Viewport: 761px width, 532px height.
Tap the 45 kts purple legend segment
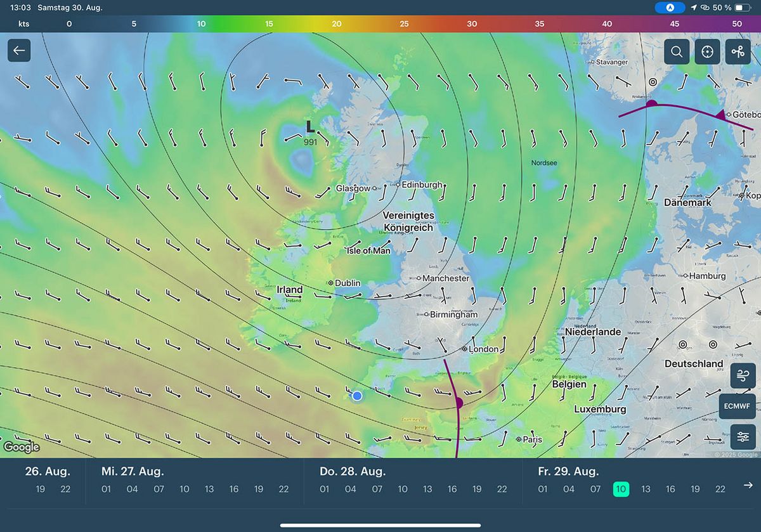pos(674,23)
